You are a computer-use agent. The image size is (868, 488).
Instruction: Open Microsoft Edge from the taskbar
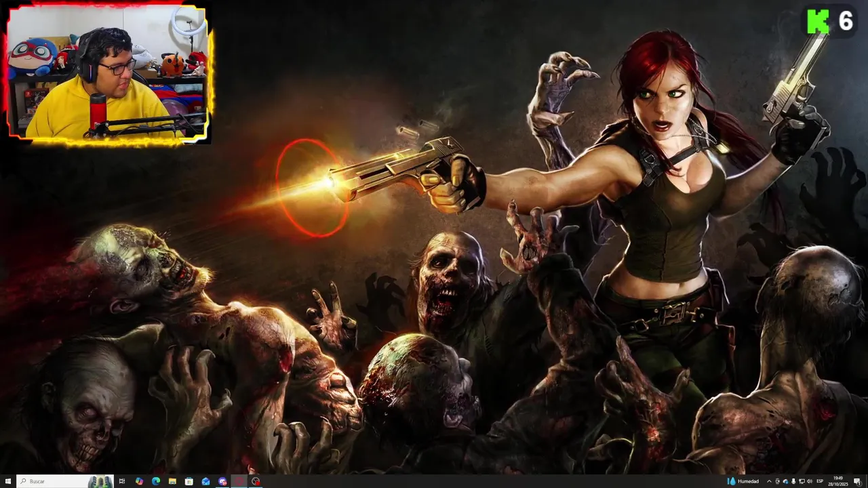click(156, 481)
